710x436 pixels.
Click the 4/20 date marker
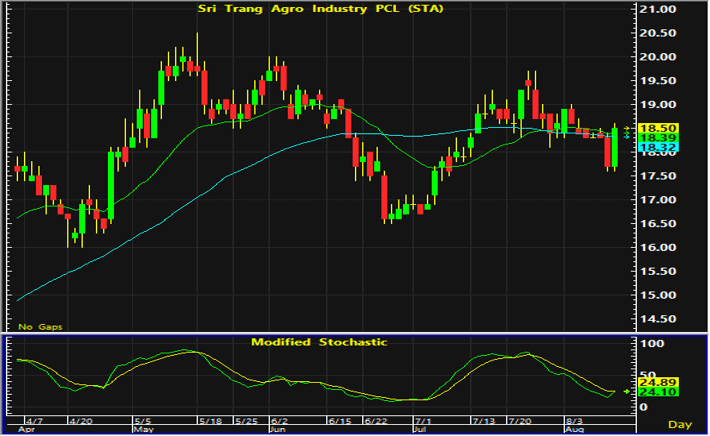[81, 421]
